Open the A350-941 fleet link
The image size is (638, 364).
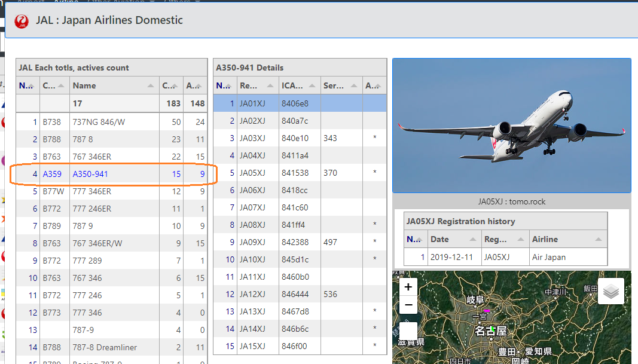[90, 174]
